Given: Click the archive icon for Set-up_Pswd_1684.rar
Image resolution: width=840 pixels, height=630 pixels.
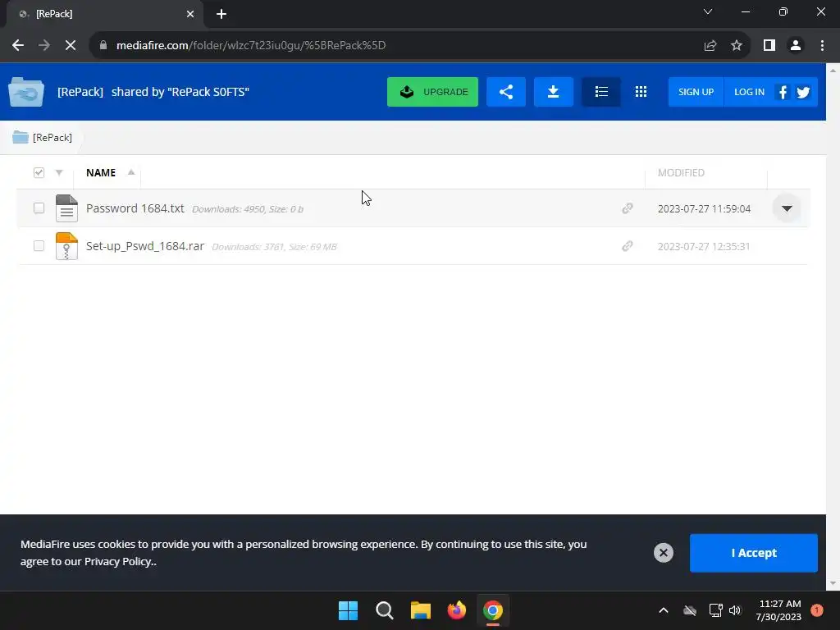Looking at the screenshot, I should click(66, 246).
